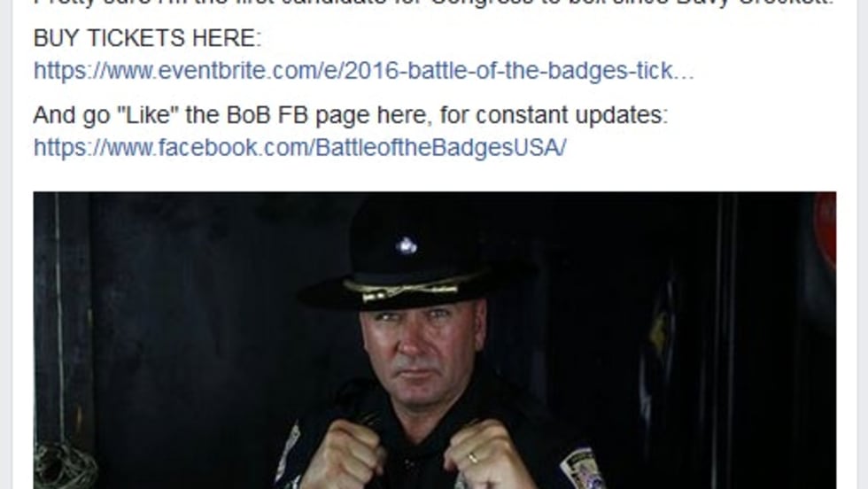Click the ellipsis ending the Eventbrite URL

[683, 72]
